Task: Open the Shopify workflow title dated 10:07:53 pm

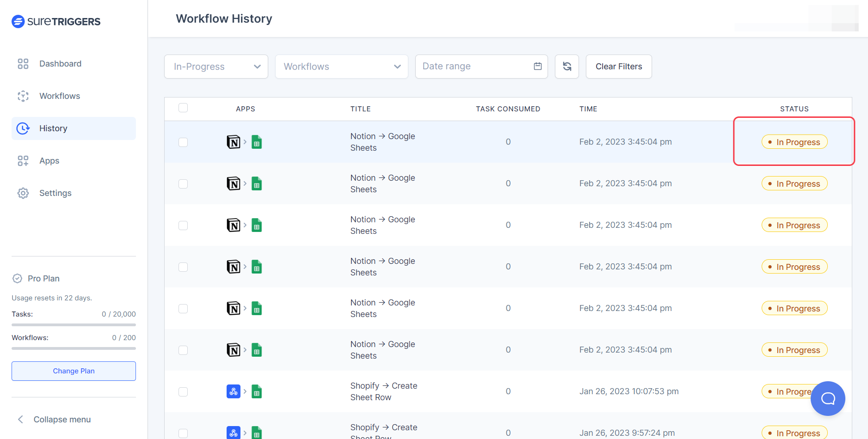Action: (x=384, y=391)
